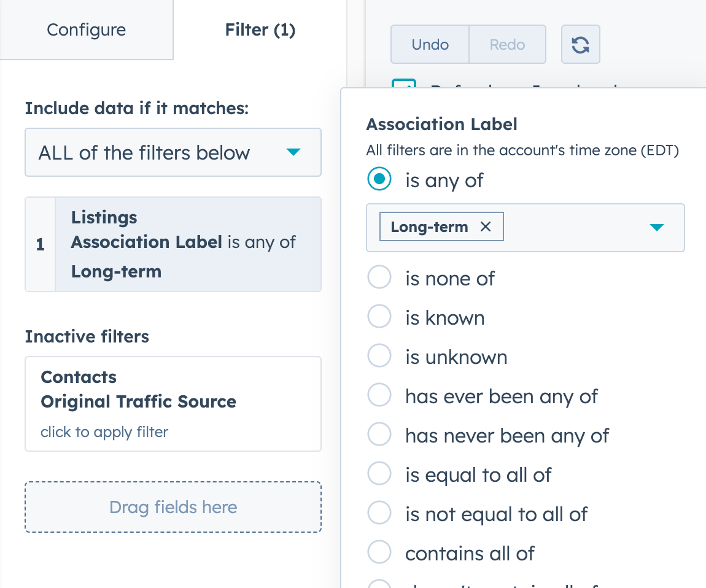Select the "is none of" radio button
Viewport: 706px width, 588px height.
(x=379, y=277)
